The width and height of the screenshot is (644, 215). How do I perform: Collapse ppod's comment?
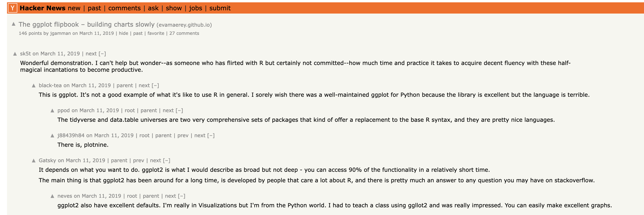[x=179, y=111]
